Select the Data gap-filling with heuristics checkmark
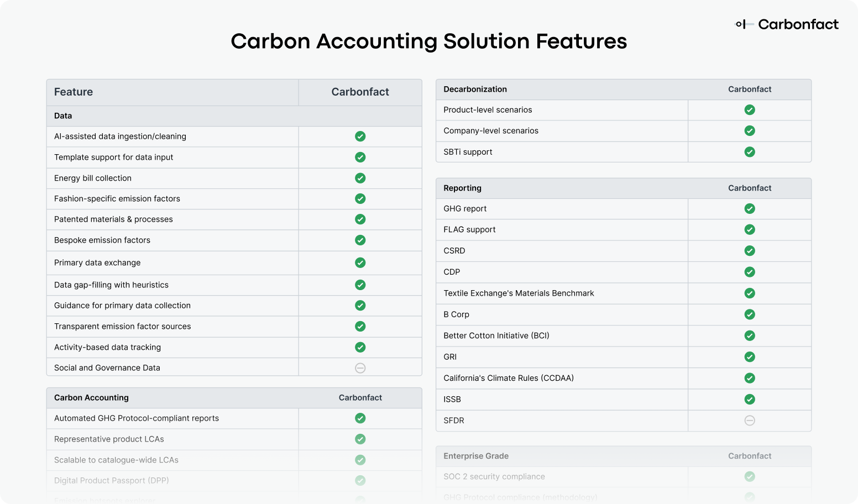This screenshot has width=858, height=504. [360, 285]
